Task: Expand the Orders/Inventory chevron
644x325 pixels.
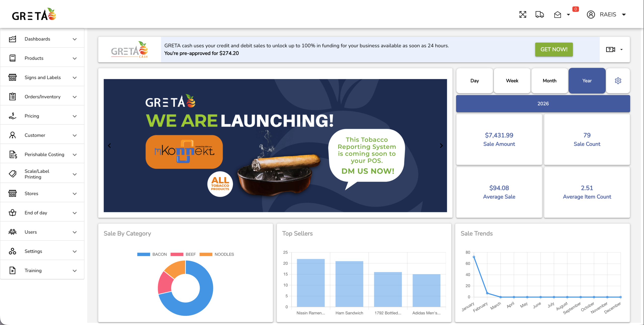Action: coord(75,97)
